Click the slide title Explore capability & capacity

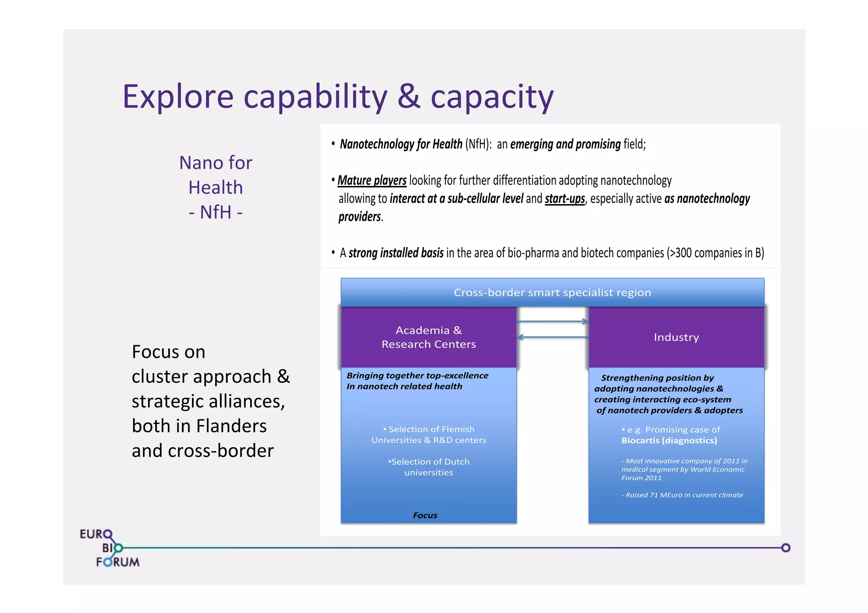[338, 97]
